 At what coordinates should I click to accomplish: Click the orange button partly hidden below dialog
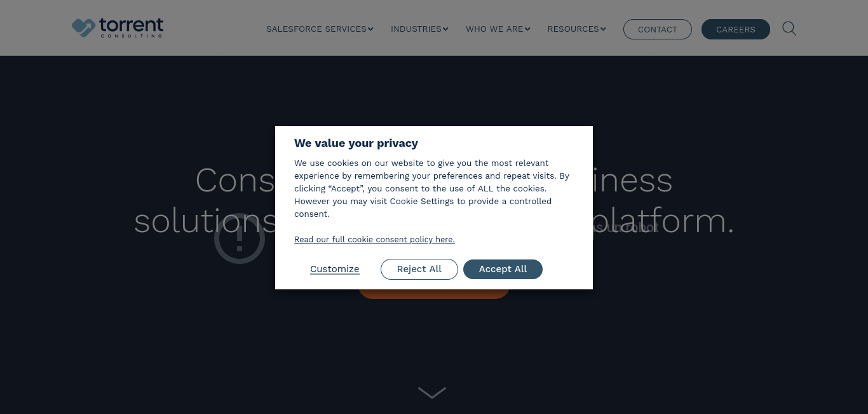click(434, 294)
